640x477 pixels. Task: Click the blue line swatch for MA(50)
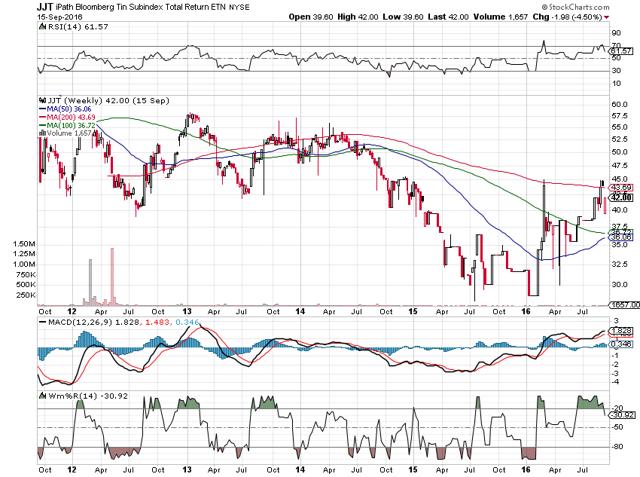[x=42, y=109]
